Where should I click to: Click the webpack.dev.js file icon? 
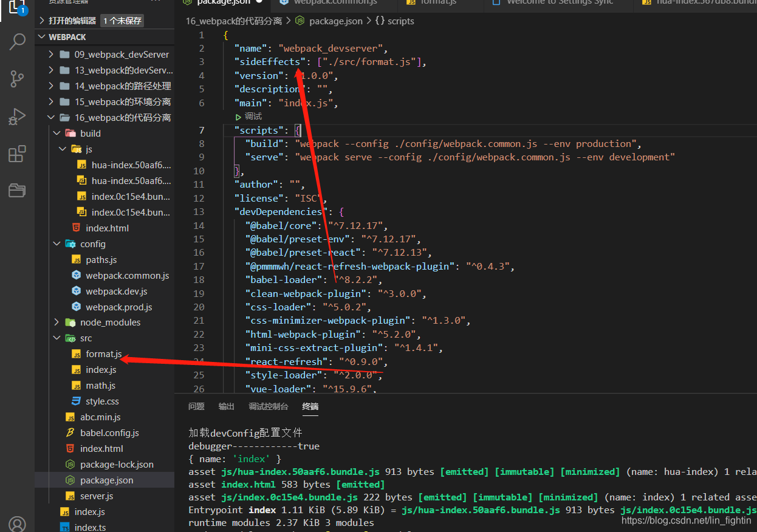76,291
